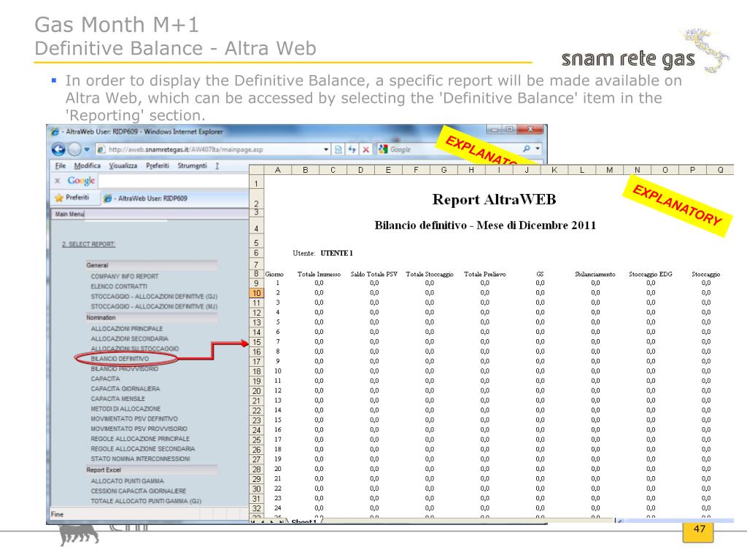The height and width of the screenshot is (560, 747).
Task: Open the COMPANY INFO REPORT link
Action: click(124, 276)
